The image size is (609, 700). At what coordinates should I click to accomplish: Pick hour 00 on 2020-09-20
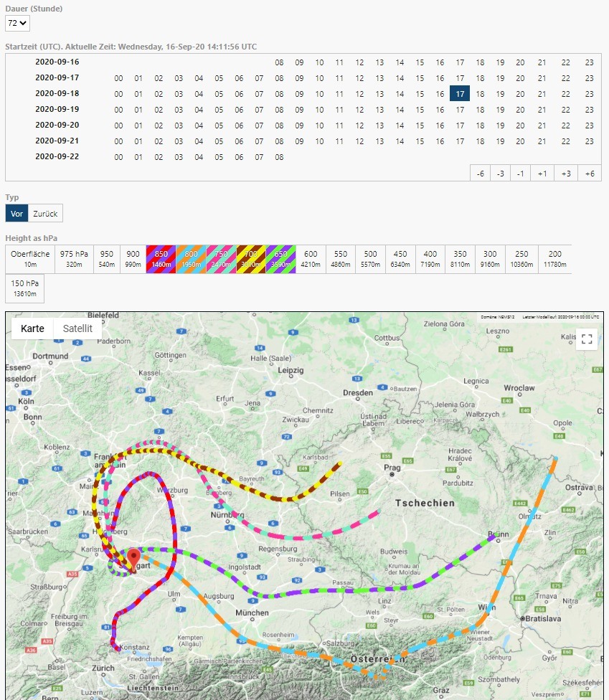[x=118, y=125]
